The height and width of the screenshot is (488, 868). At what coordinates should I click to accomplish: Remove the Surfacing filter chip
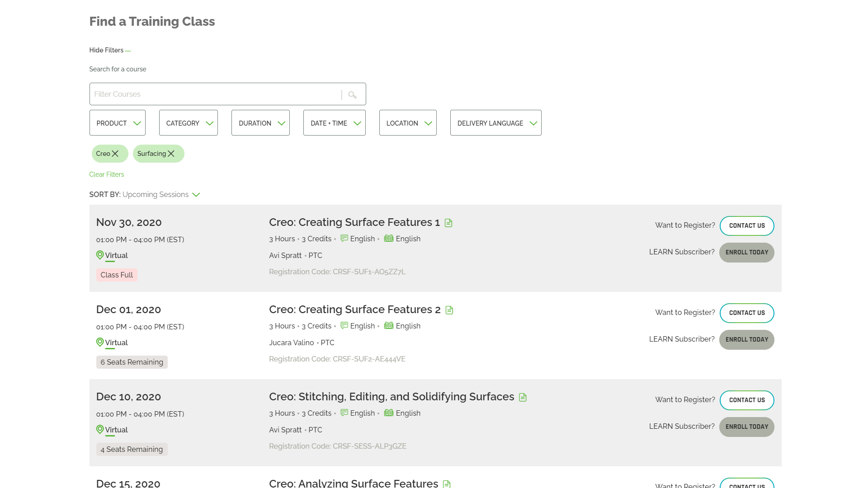tap(171, 154)
